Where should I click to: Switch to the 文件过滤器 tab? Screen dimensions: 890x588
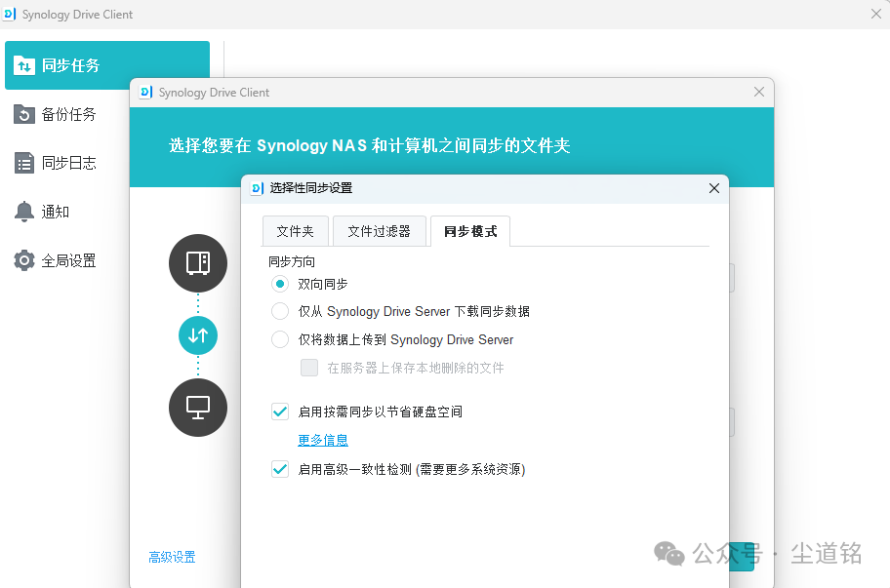[x=380, y=231]
